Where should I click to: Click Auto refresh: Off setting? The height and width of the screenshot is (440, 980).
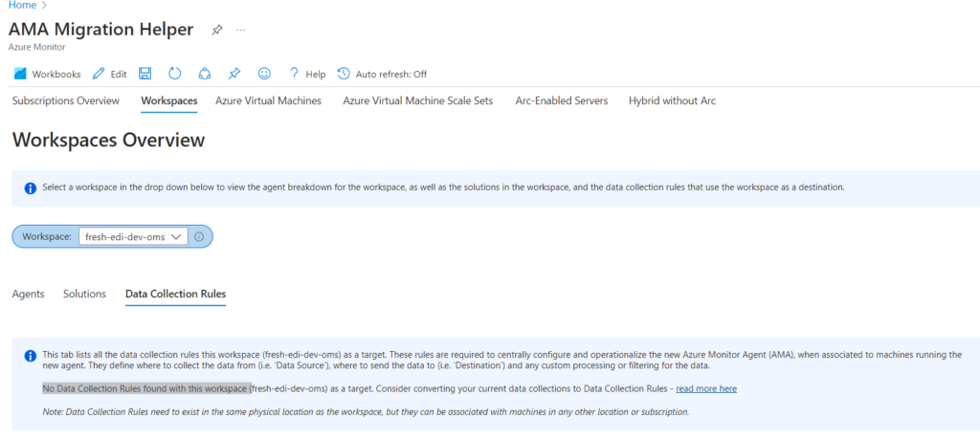click(382, 74)
